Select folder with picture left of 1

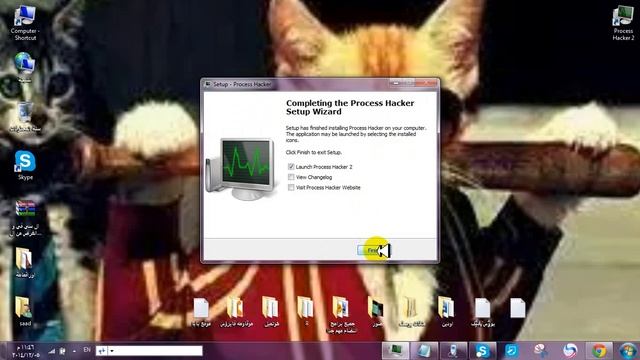(x=236, y=312)
